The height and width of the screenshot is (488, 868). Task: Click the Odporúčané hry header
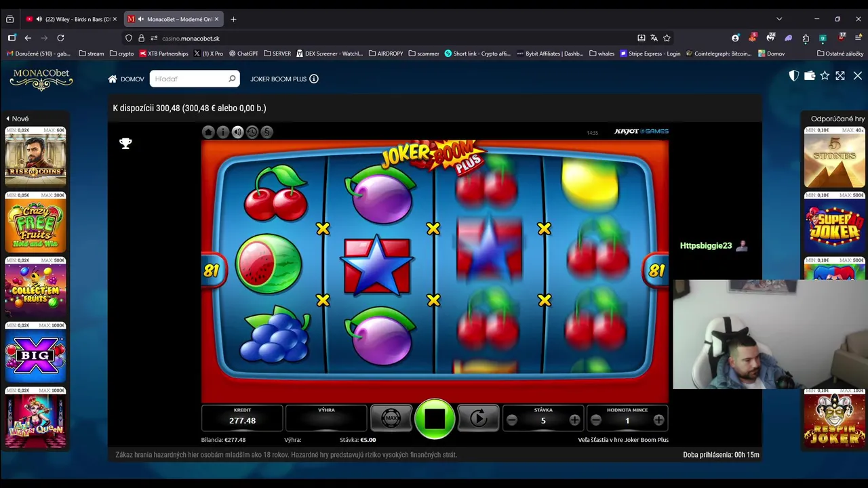click(838, 119)
